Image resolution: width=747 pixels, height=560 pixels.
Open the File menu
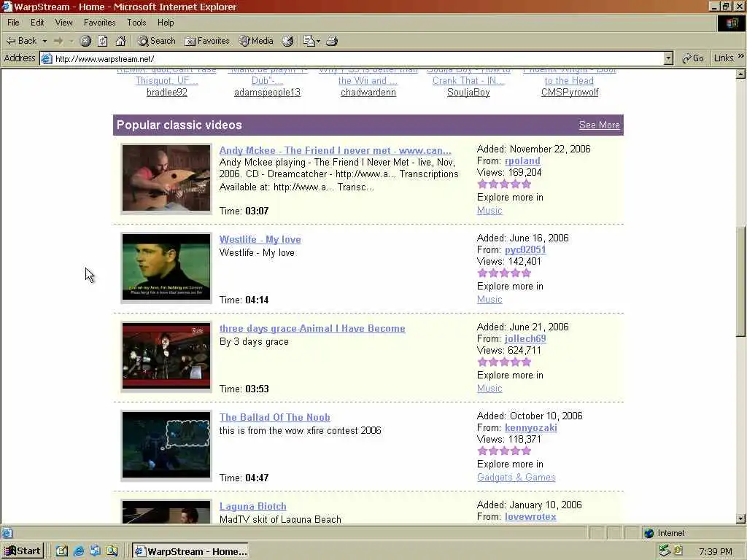[x=13, y=23]
